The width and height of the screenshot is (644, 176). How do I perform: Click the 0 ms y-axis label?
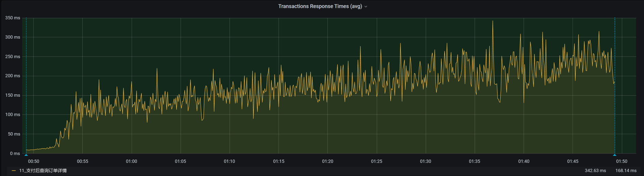click(x=15, y=153)
